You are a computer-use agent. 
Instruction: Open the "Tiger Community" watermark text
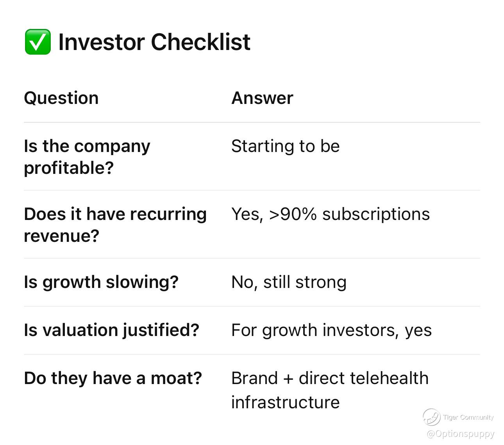point(468,417)
